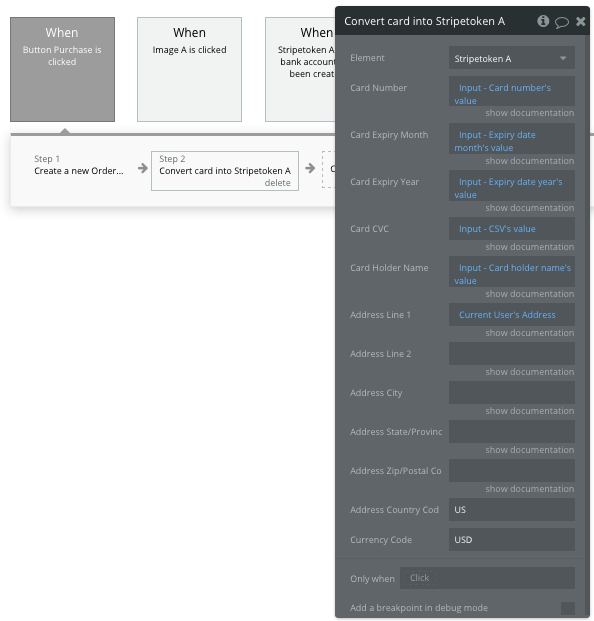Click the Card Number label

click(x=378, y=88)
